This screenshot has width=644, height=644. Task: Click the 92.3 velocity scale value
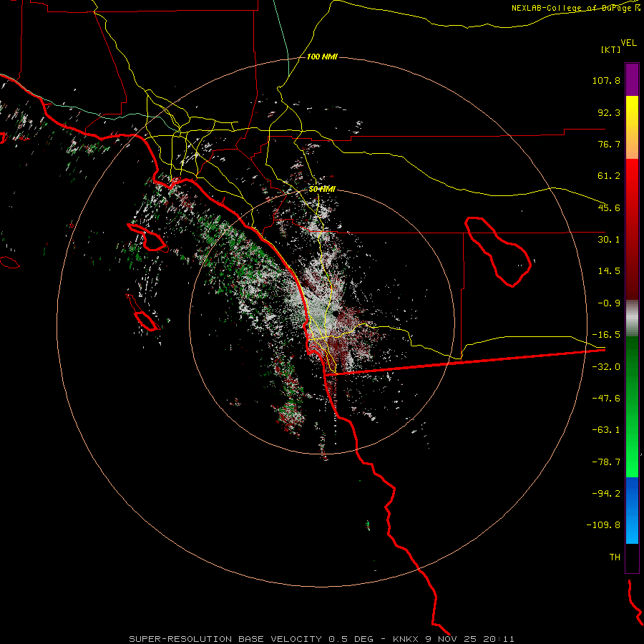point(609,112)
